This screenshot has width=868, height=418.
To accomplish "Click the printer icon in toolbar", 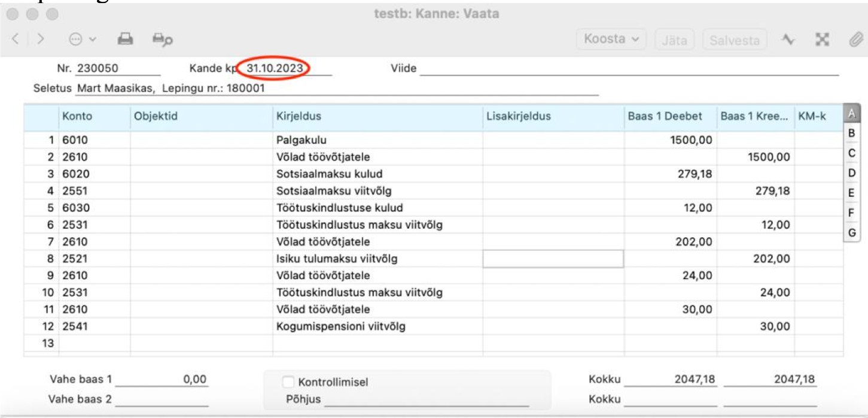I will tap(125, 40).
